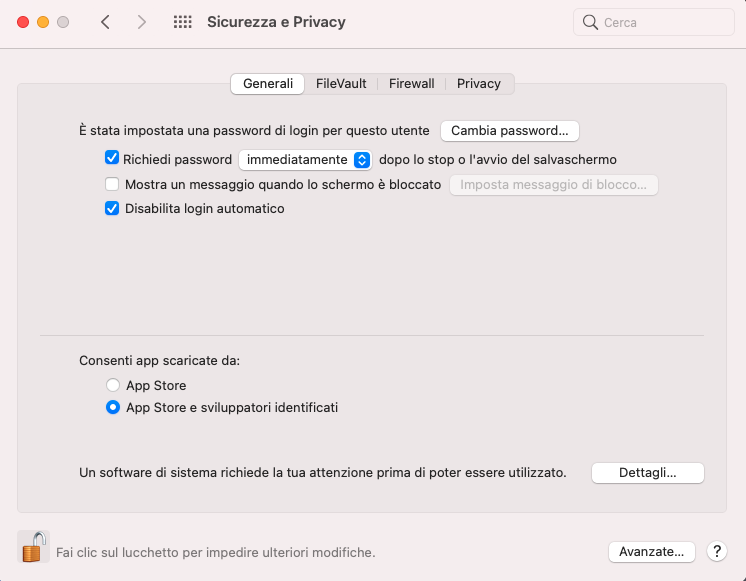Click the Cambia password button
Viewport: 746px width, 581px height.
[510, 131]
